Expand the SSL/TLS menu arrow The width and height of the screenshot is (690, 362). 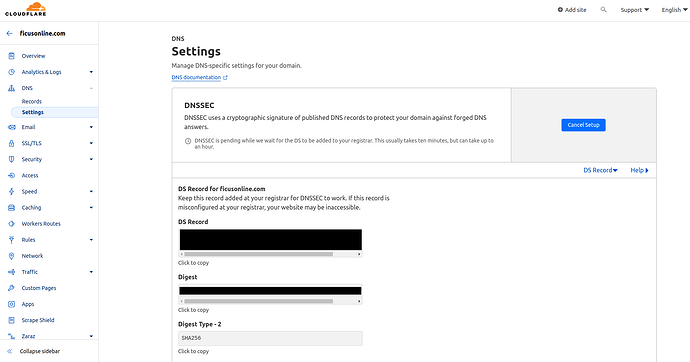pyautogui.click(x=91, y=143)
